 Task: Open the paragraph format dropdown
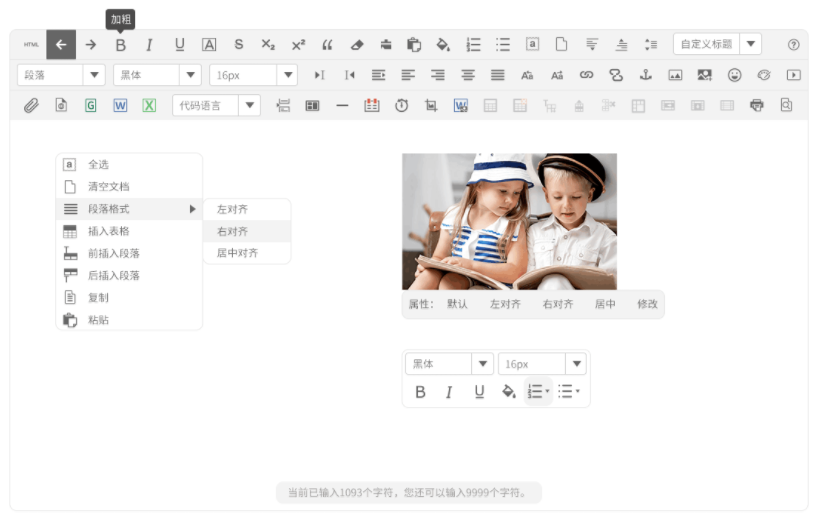pos(94,75)
